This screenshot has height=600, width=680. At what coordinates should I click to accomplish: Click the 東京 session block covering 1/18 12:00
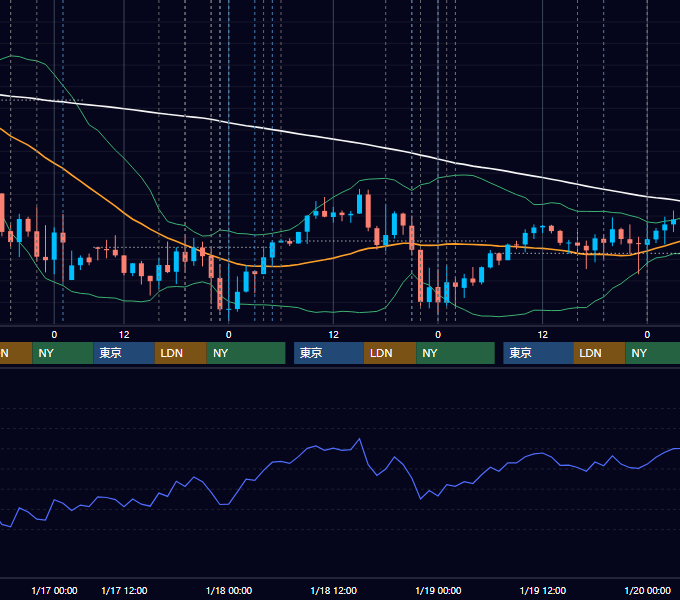click(x=329, y=353)
